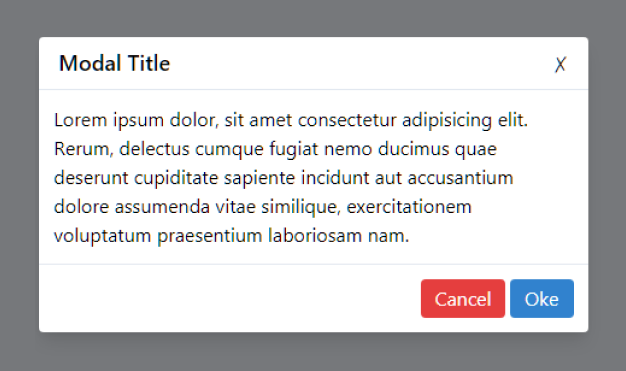Click the word similique in the paragraph
The height and width of the screenshot is (371, 626).
[x=301, y=208]
